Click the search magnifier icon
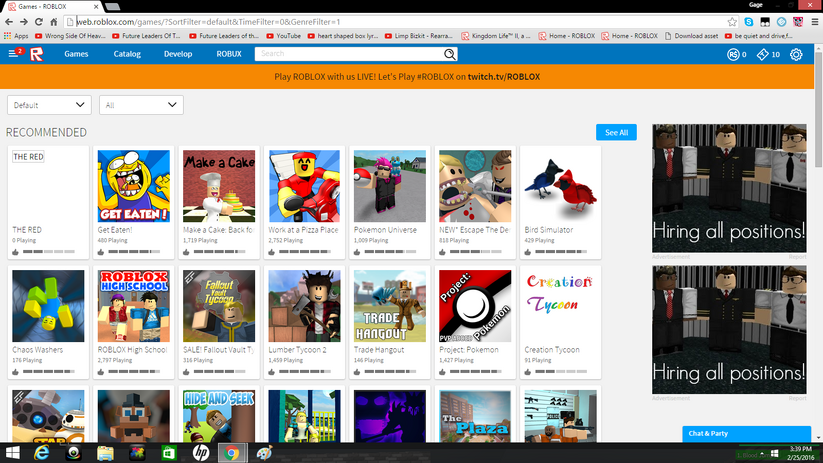 449,54
